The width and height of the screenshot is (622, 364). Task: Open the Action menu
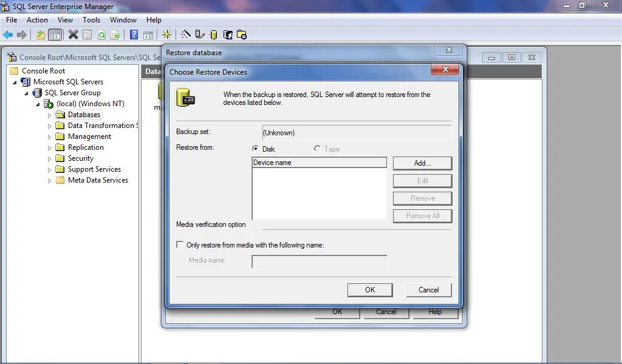click(37, 20)
